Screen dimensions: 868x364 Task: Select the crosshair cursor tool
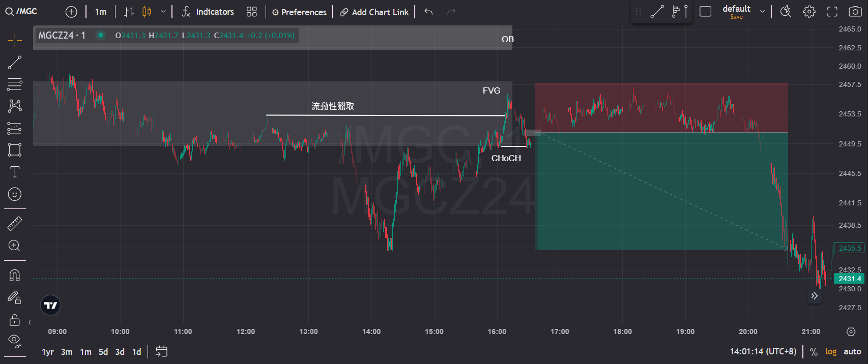pyautogui.click(x=15, y=40)
